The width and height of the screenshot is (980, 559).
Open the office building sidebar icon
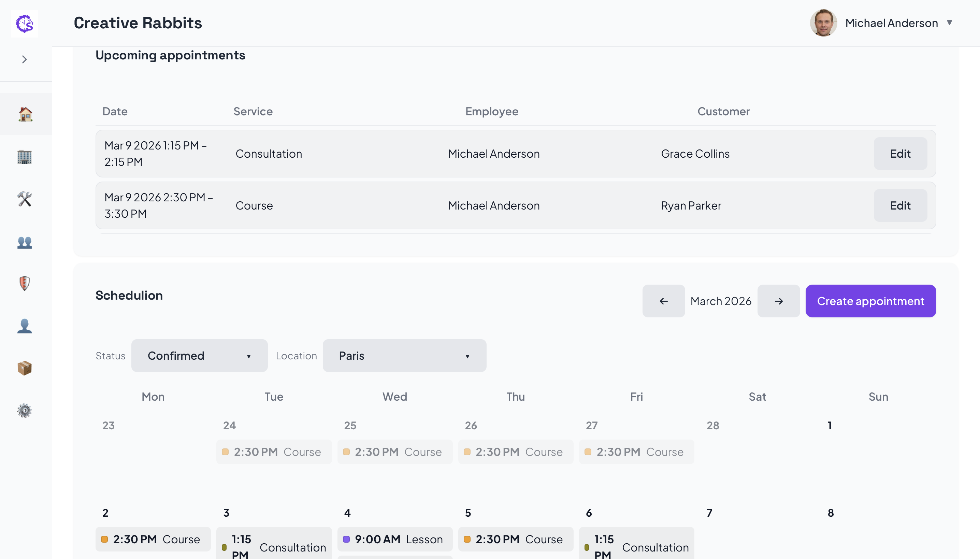pos(25,157)
